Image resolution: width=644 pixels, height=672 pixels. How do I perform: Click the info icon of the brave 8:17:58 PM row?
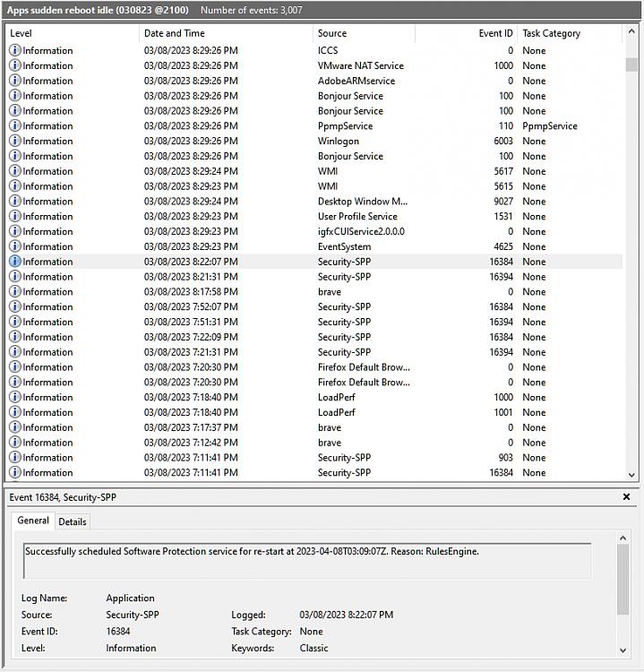[x=15, y=291]
